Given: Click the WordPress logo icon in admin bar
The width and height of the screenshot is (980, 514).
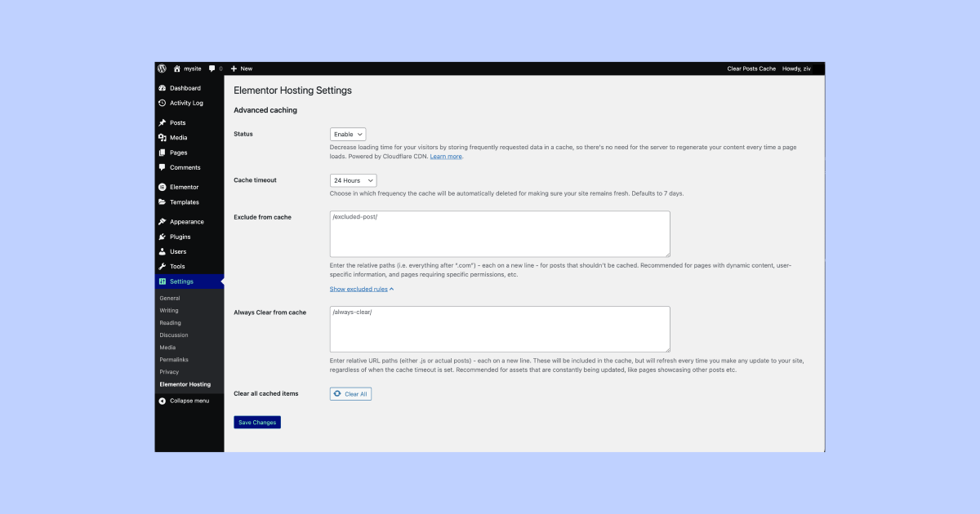Looking at the screenshot, I should pyautogui.click(x=162, y=69).
